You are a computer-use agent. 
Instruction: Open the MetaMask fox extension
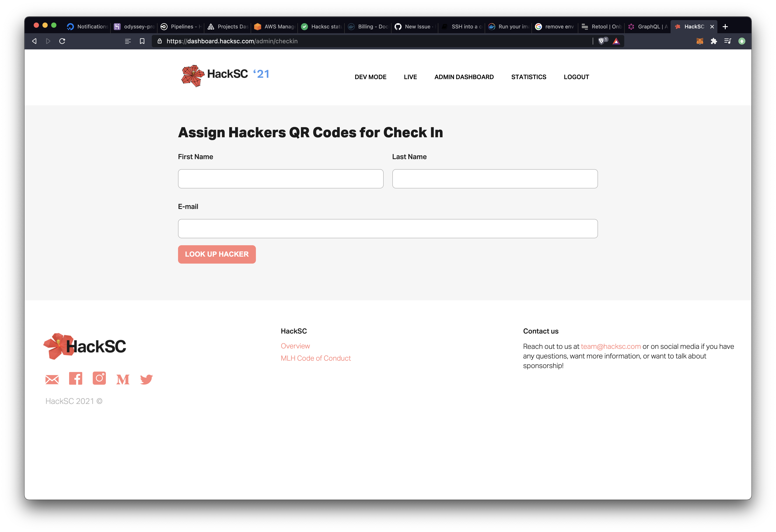click(x=700, y=41)
